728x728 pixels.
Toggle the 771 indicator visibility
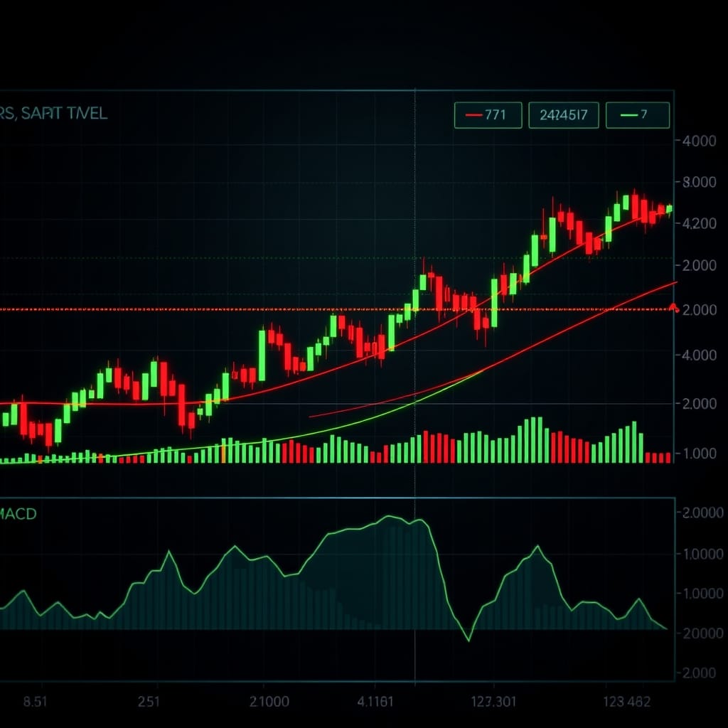pyautogui.click(x=488, y=114)
